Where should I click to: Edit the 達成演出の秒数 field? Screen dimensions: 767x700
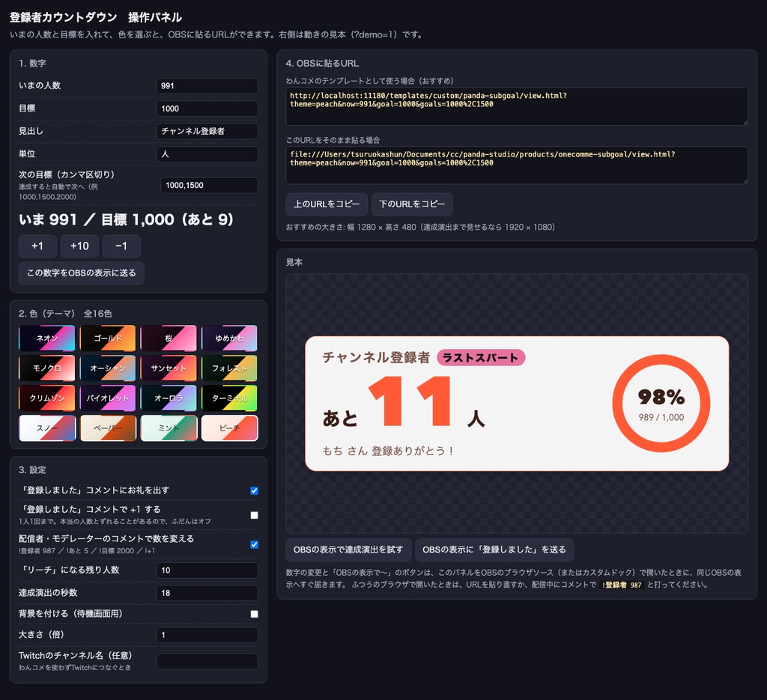pyautogui.click(x=207, y=593)
